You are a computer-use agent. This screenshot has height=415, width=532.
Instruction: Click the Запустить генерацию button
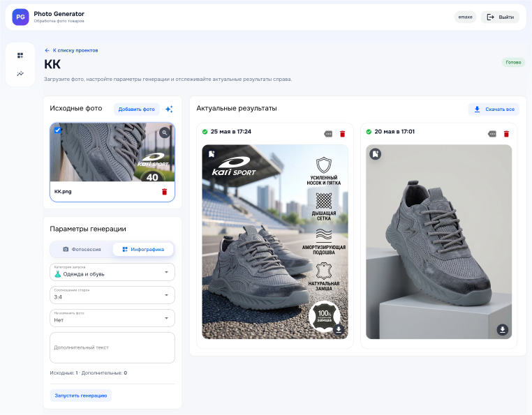click(81, 395)
